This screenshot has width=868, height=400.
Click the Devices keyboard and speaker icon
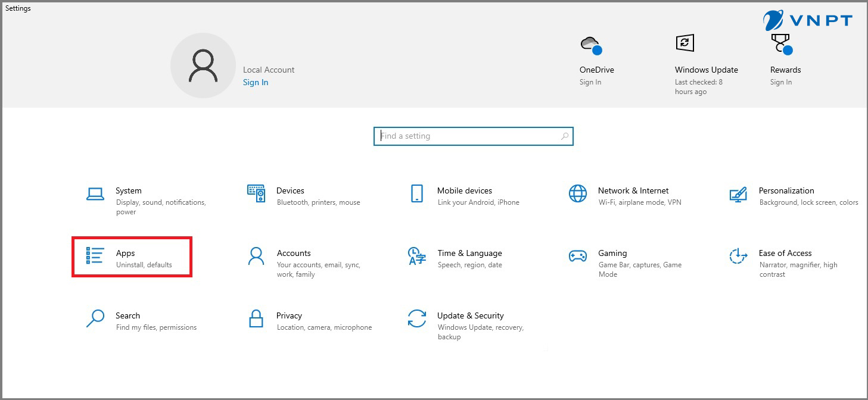click(256, 193)
